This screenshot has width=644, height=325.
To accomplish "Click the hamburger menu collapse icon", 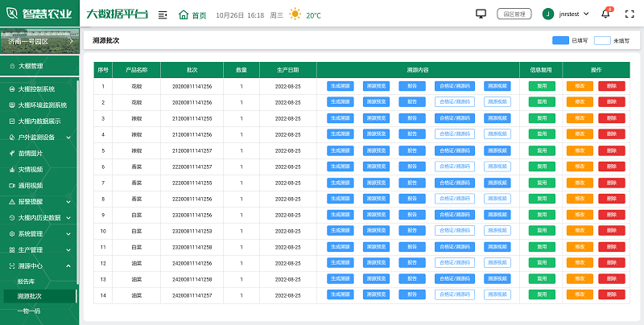I will (x=163, y=14).
